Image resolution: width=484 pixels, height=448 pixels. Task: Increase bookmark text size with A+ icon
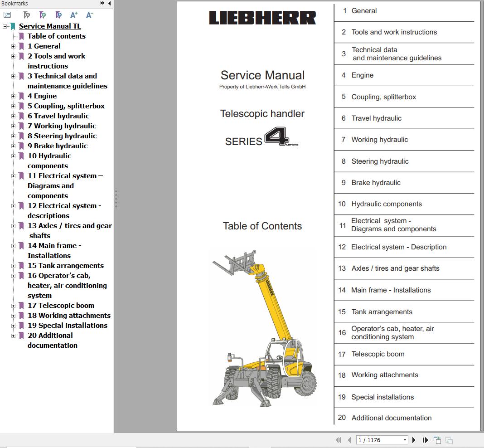point(73,15)
